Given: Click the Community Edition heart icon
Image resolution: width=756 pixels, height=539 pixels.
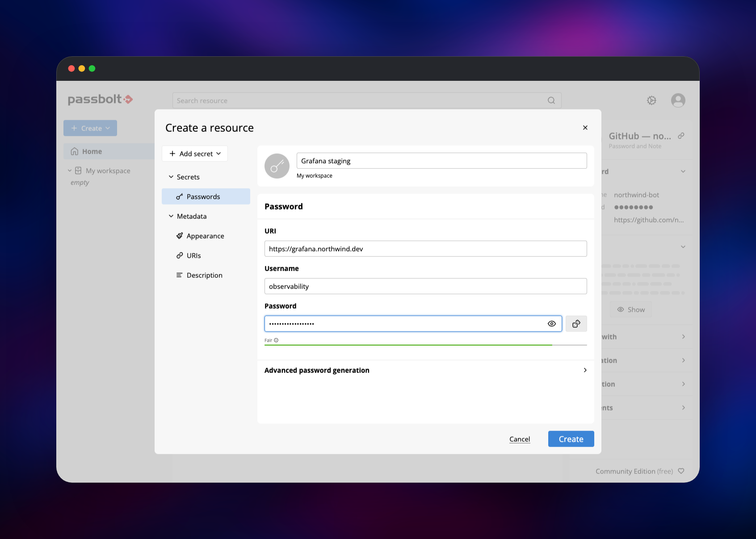Looking at the screenshot, I should click(x=681, y=471).
